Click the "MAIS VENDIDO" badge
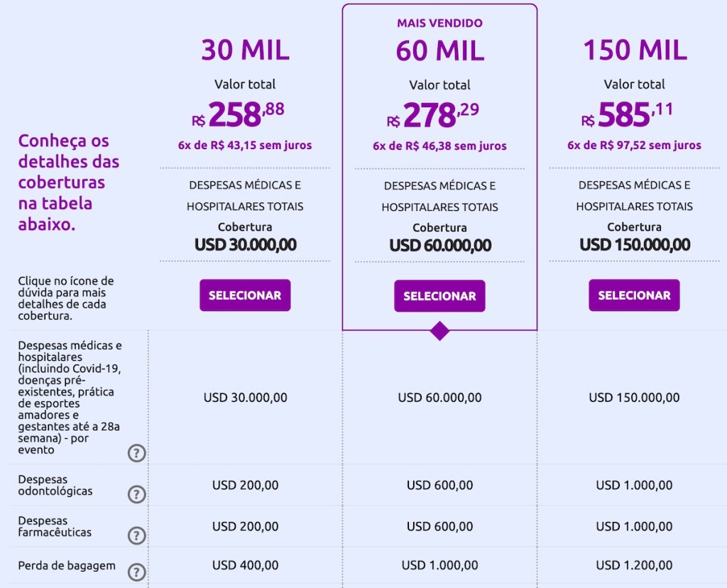The height and width of the screenshot is (588, 727). (x=439, y=23)
